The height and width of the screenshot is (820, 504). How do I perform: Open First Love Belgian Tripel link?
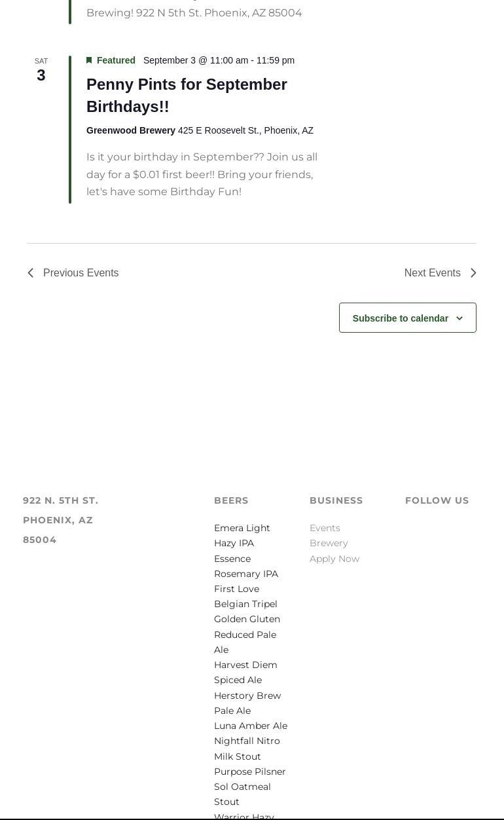pos(245,596)
